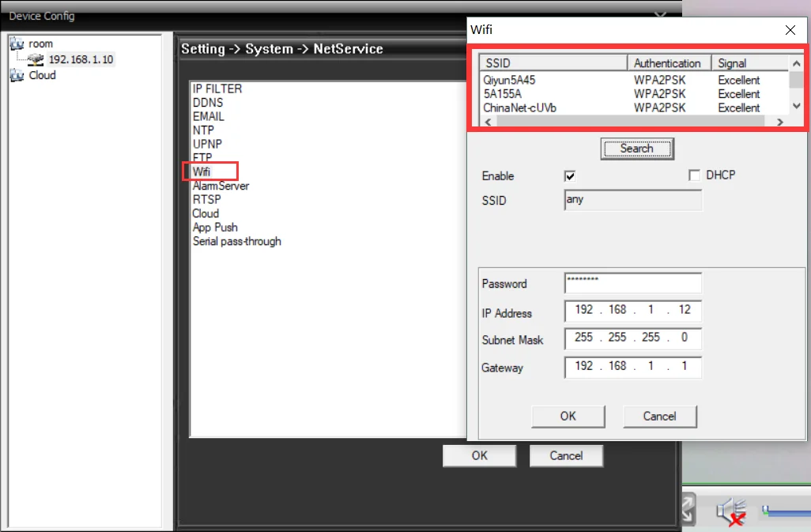This screenshot has height=532, width=811.
Task: Click OK in the Wifi dialog
Action: click(568, 416)
